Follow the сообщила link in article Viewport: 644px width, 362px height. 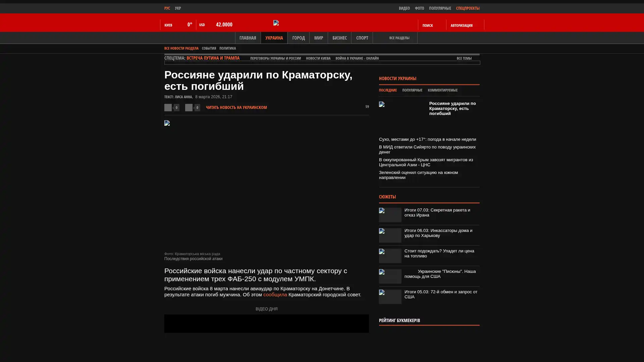coord(275,295)
